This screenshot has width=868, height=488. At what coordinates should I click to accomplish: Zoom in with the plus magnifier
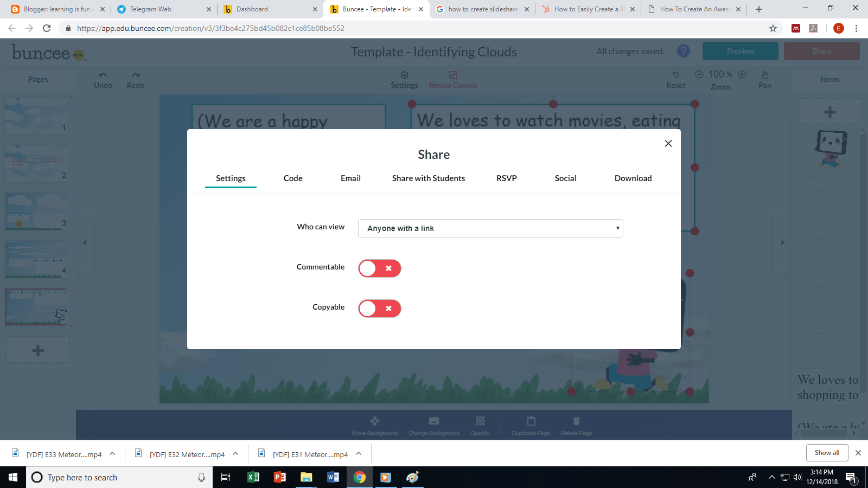[742, 74]
